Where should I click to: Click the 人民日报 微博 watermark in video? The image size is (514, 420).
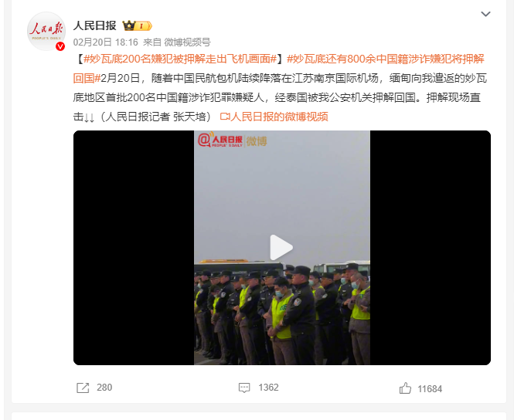(x=233, y=141)
